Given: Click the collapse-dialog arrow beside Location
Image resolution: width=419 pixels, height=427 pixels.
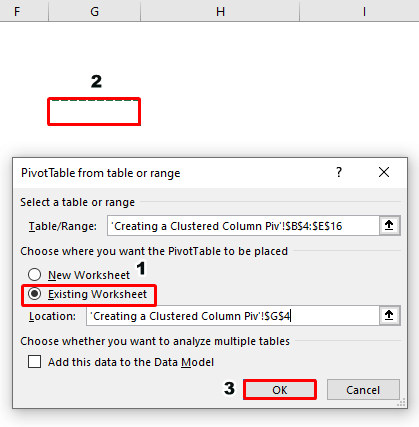Looking at the screenshot, I should click(389, 315).
